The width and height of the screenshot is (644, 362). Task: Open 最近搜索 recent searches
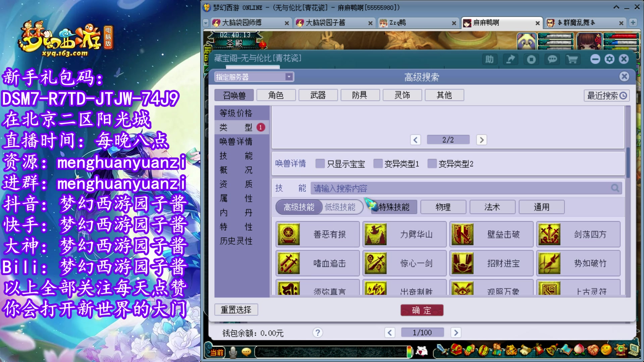607,96
